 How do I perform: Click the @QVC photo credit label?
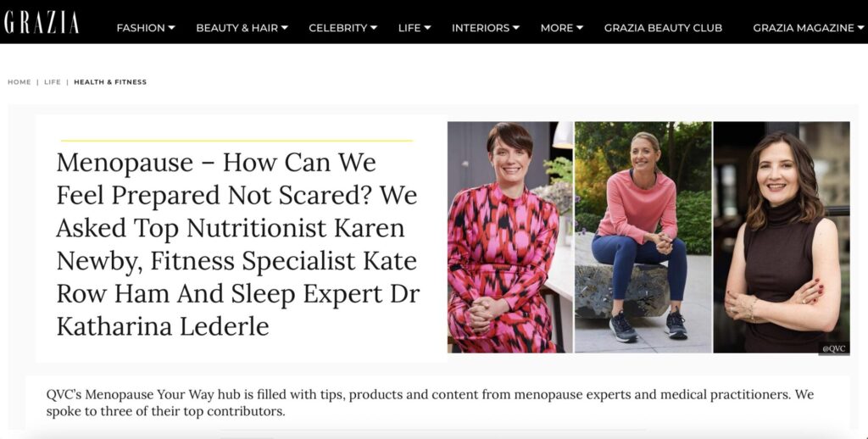833,347
